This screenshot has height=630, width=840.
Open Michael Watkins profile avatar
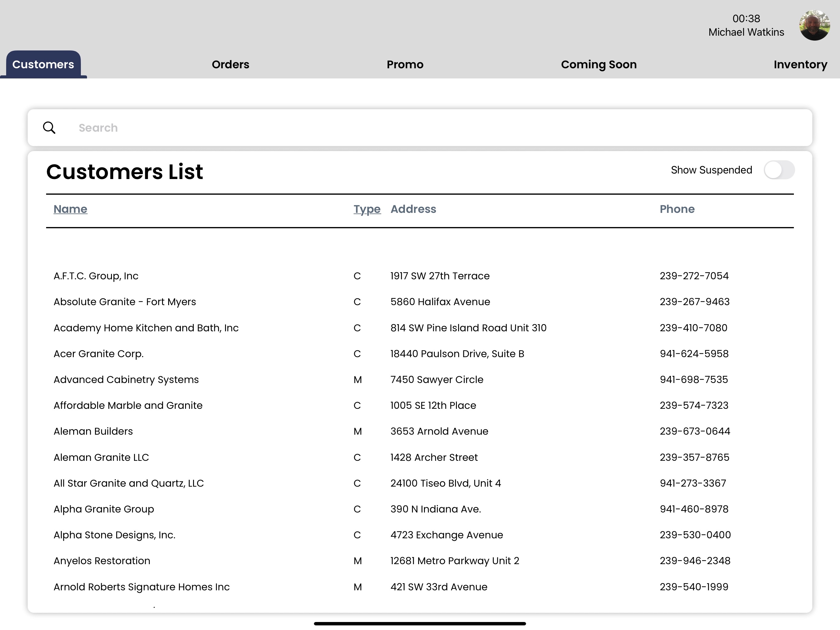click(x=814, y=26)
